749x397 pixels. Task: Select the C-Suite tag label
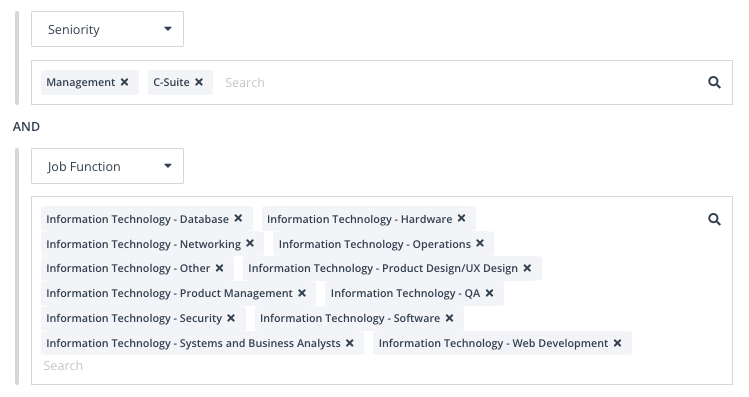coord(171,82)
